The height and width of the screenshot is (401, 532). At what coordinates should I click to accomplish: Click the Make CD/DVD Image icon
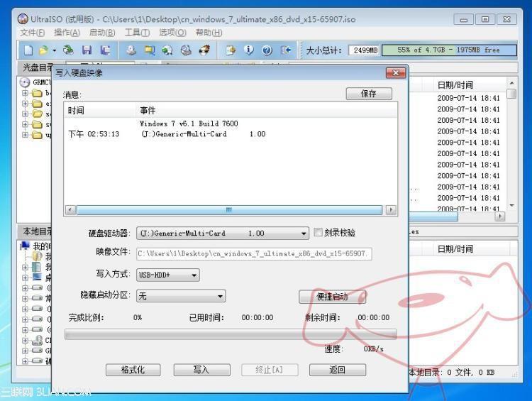[131, 50]
